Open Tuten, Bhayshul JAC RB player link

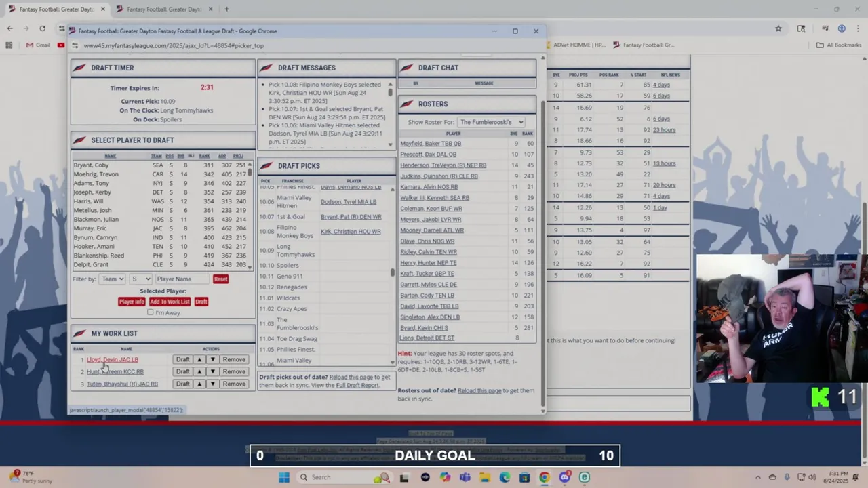[122, 384]
